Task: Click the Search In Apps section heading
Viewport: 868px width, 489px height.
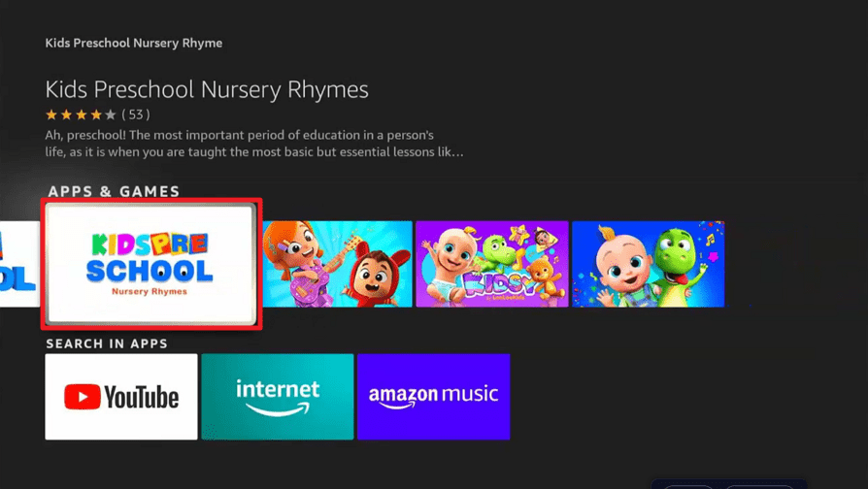Action: click(107, 343)
